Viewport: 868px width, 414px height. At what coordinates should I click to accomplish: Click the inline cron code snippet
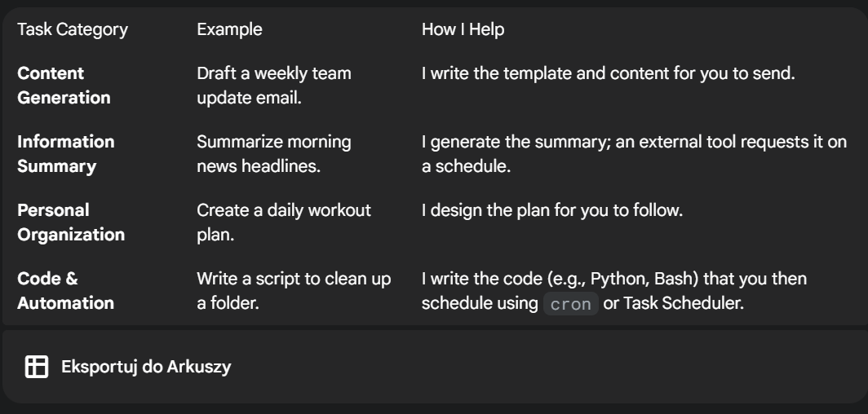point(571,304)
